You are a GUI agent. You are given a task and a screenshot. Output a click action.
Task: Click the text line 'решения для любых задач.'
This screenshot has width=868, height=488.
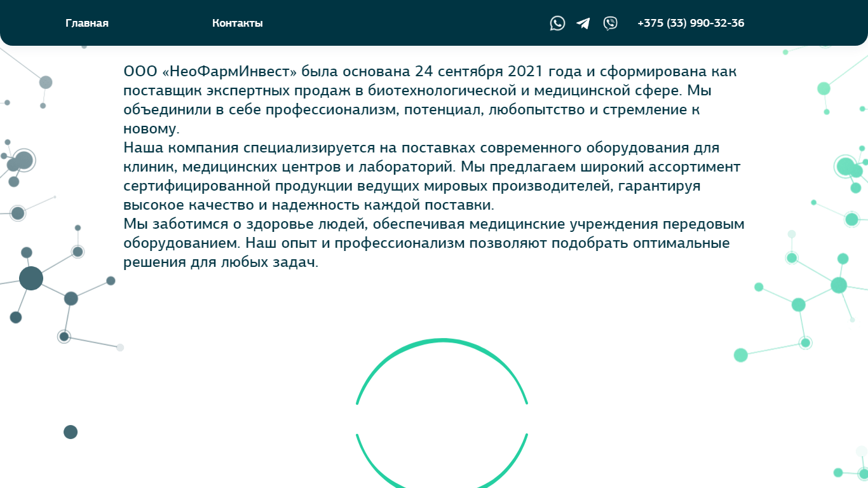coord(220,262)
